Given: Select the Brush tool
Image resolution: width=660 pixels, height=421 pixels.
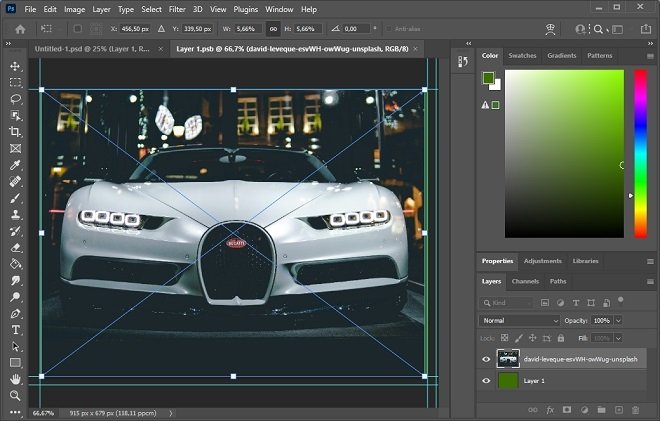Looking at the screenshot, I should [x=15, y=198].
